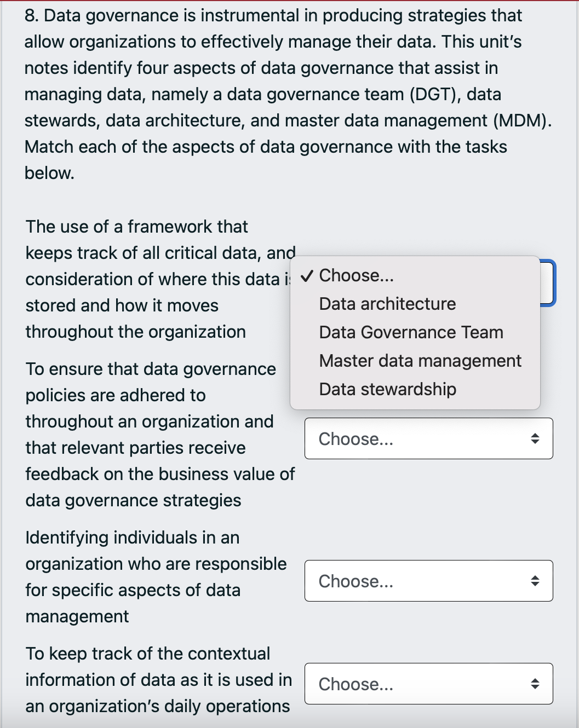Choose "Data architecture" from the dropdown list
Viewport: 579px width, 728px height.
coord(415,304)
